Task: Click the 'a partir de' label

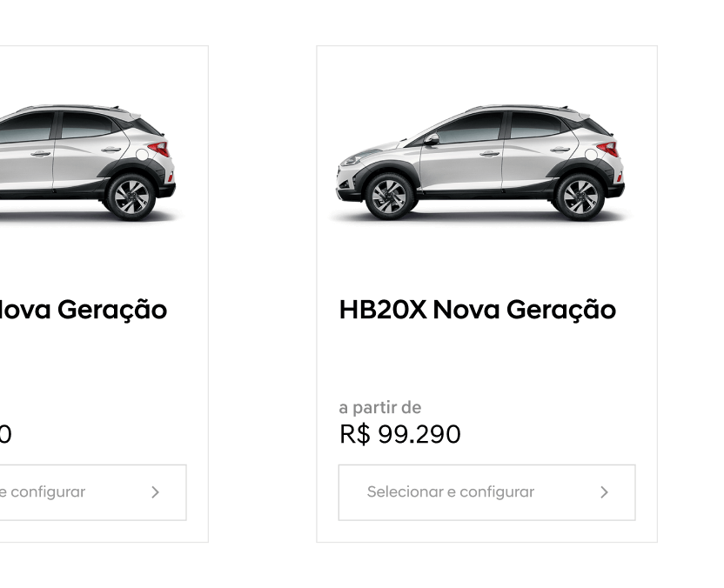Action: point(380,407)
